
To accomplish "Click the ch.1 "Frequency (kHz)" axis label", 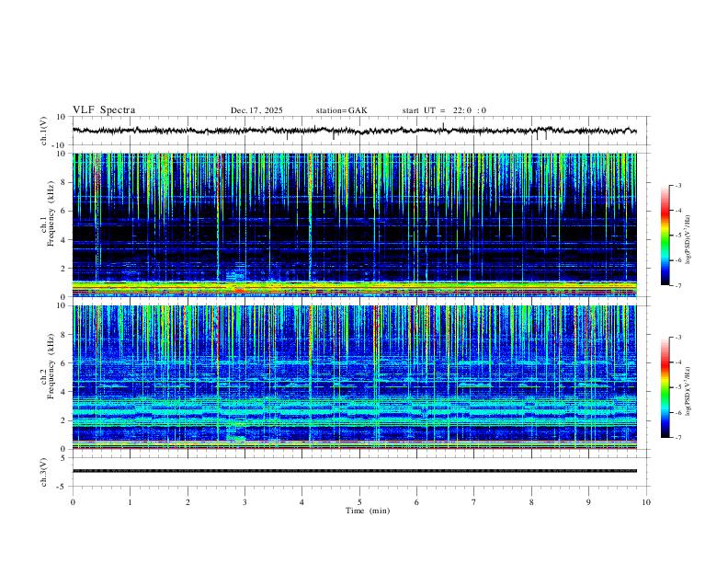I will click(x=51, y=213).
